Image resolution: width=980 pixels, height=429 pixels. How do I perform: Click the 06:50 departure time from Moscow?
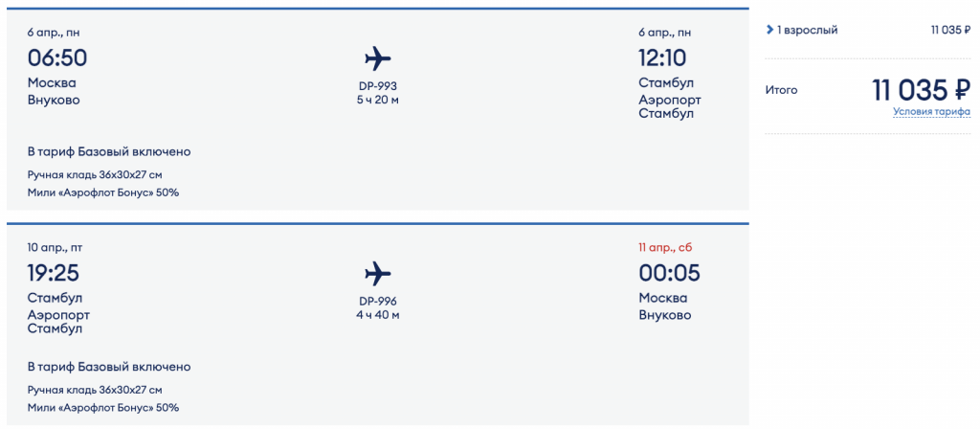tap(57, 58)
